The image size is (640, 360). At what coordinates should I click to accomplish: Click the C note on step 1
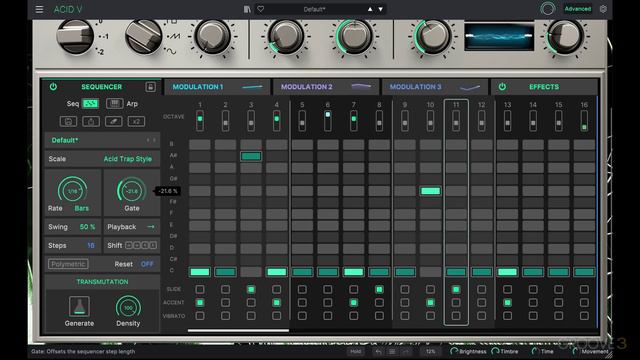pyautogui.click(x=200, y=272)
